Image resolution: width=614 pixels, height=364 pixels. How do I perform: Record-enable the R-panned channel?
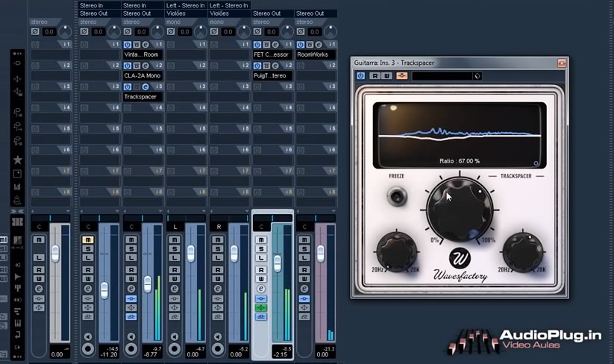pos(218,349)
